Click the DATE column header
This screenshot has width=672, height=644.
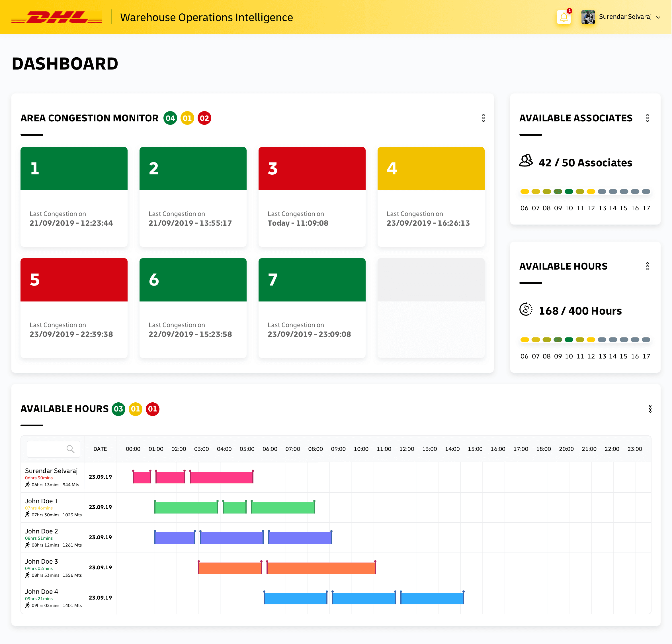pyautogui.click(x=100, y=449)
